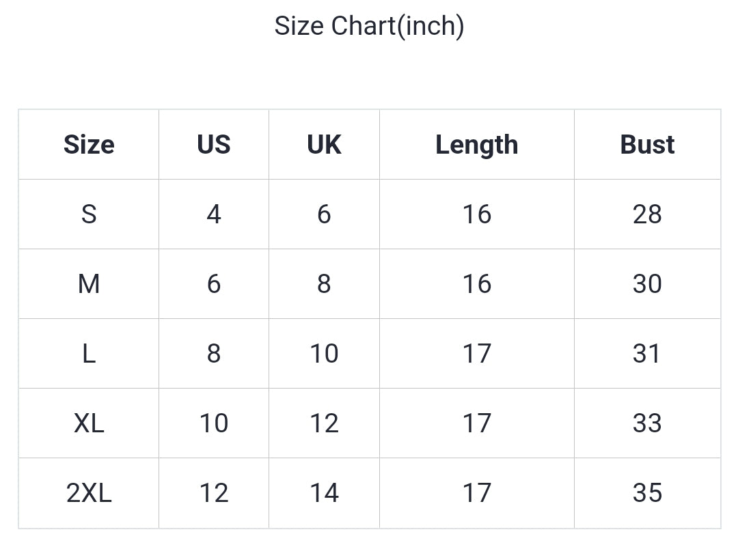Click the L size row label
This screenshot has width=738, height=560.
pyautogui.click(x=89, y=354)
